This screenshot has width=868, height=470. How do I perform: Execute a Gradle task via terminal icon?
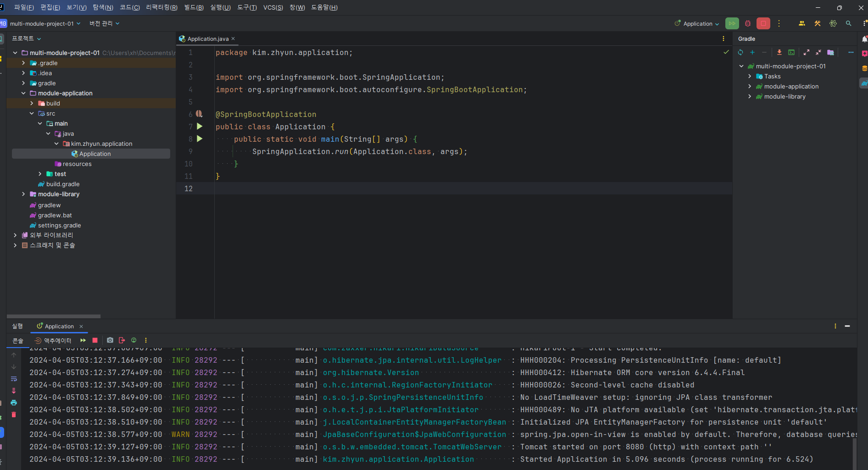[x=791, y=52]
